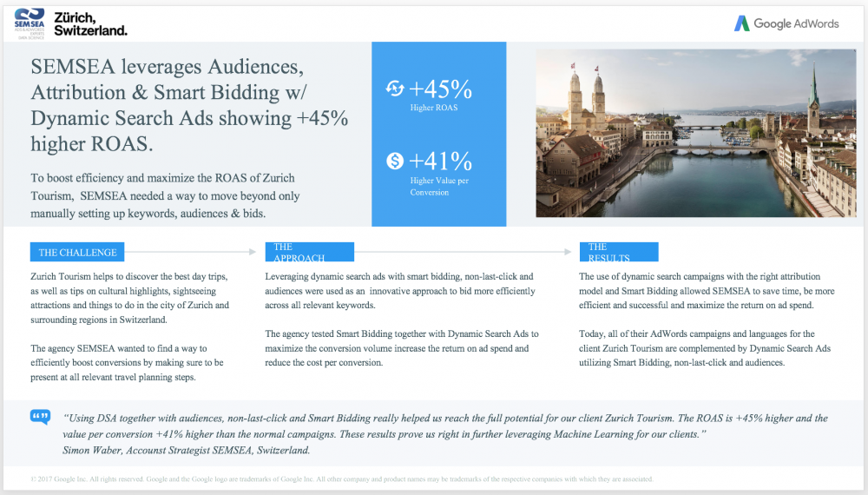Viewport: 868px width, 495px height.
Task: Click 'Zurich Tourism helps to discover' paragraph
Action: pos(129,298)
